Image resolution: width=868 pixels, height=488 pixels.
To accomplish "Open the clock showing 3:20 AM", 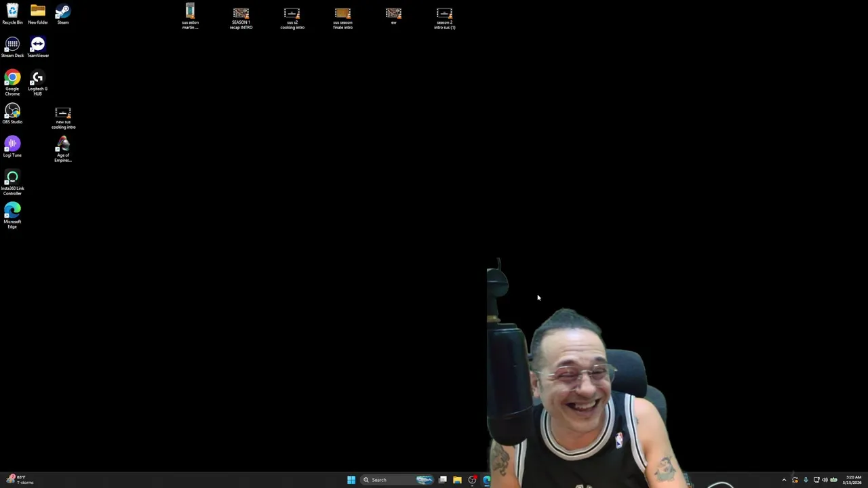I will point(853,480).
